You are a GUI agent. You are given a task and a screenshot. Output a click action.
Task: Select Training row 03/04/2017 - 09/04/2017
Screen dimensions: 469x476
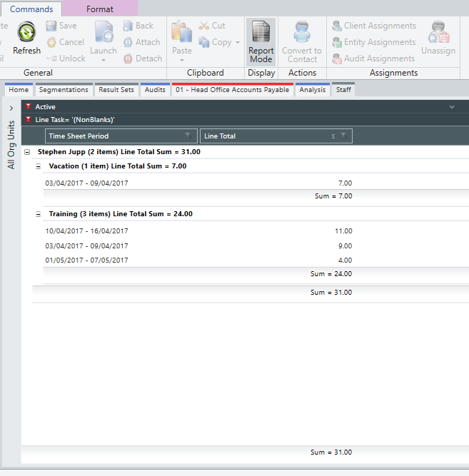(x=86, y=246)
